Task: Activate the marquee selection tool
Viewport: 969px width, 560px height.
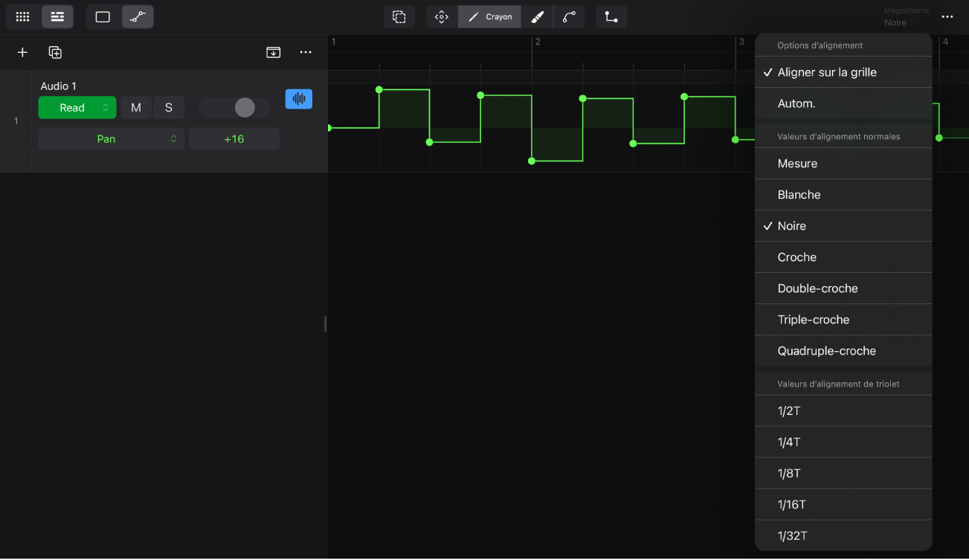Action: tap(399, 16)
